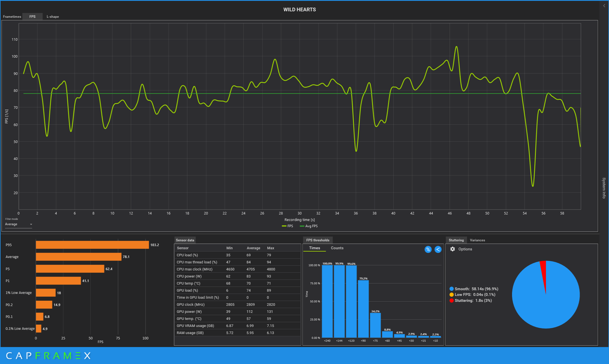This screenshot has height=364, width=609.
Task: Select the Stuttering tab
Action: pos(456,240)
